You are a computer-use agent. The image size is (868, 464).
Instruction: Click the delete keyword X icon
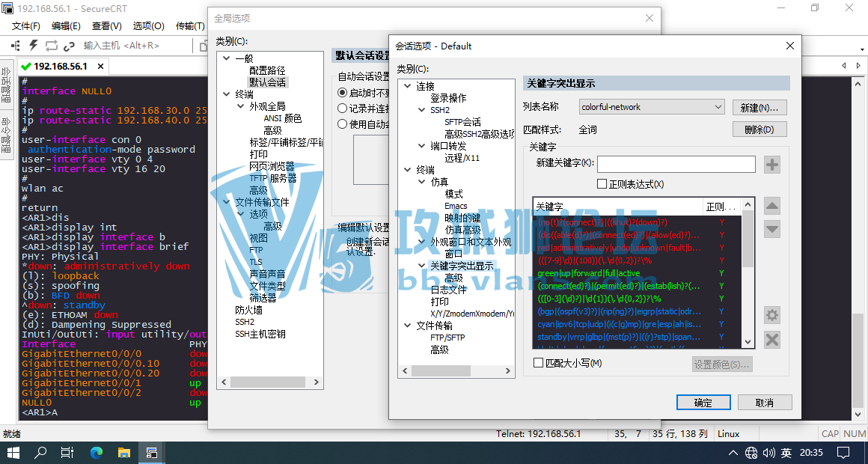[772, 340]
